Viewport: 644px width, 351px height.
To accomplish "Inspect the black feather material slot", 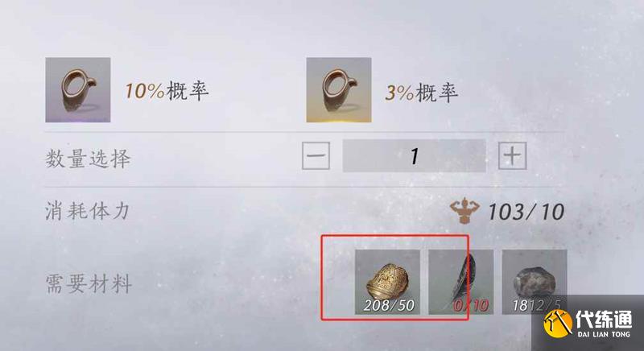I will (x=460, y=282).
